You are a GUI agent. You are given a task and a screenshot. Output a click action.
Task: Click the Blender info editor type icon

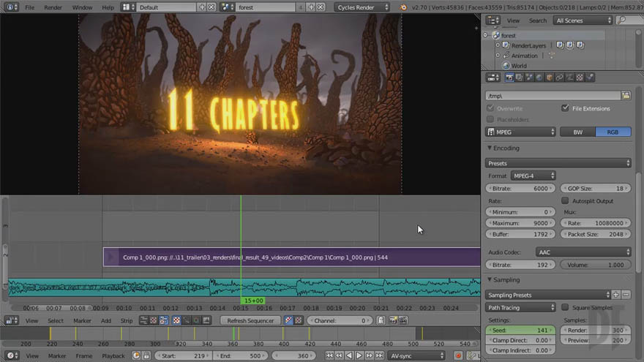click(x=11, y=7)
